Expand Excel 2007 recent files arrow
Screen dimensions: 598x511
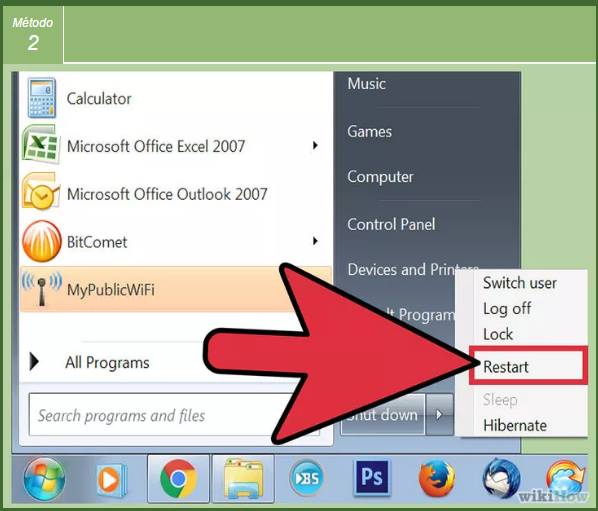(315, 145)
